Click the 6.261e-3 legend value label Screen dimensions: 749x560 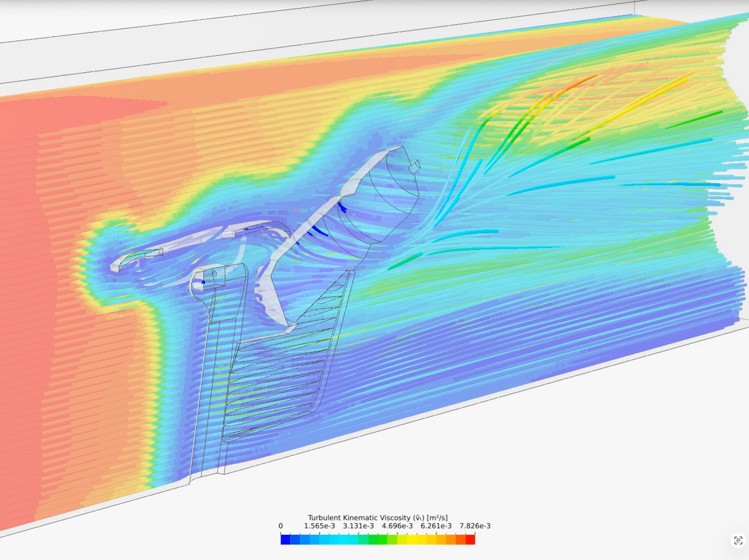(x=436, y=526)
